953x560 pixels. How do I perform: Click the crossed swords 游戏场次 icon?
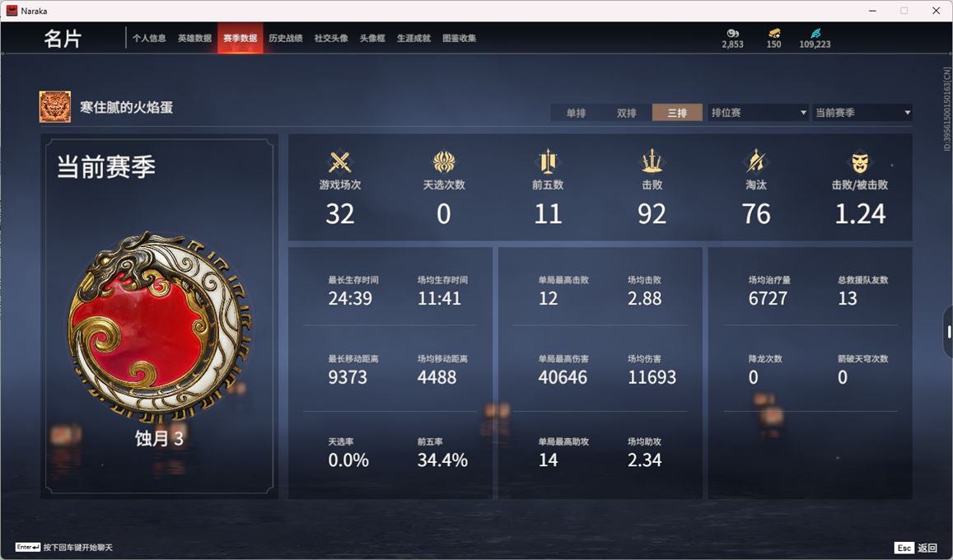[x=339, y=162]
